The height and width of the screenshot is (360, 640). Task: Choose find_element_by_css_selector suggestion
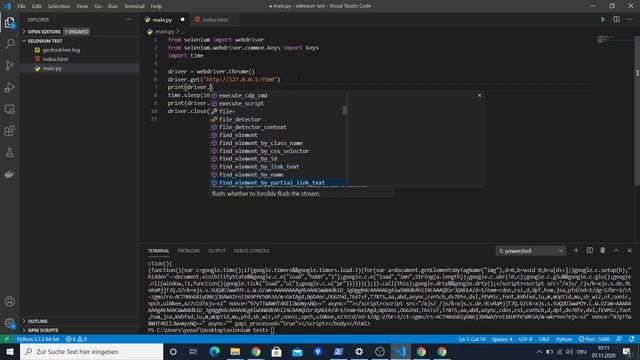click(x=278, y=151)
